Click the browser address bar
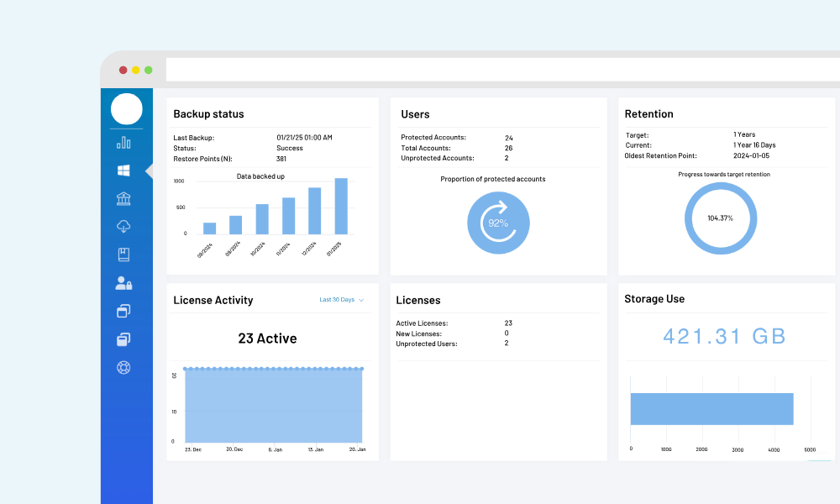The image size is (840, 504). coord(502,70)
